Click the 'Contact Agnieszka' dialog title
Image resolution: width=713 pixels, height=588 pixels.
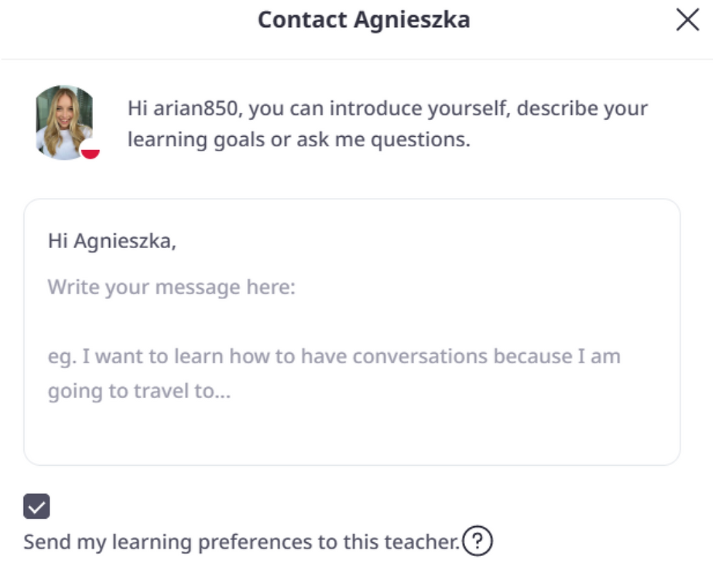364,20
